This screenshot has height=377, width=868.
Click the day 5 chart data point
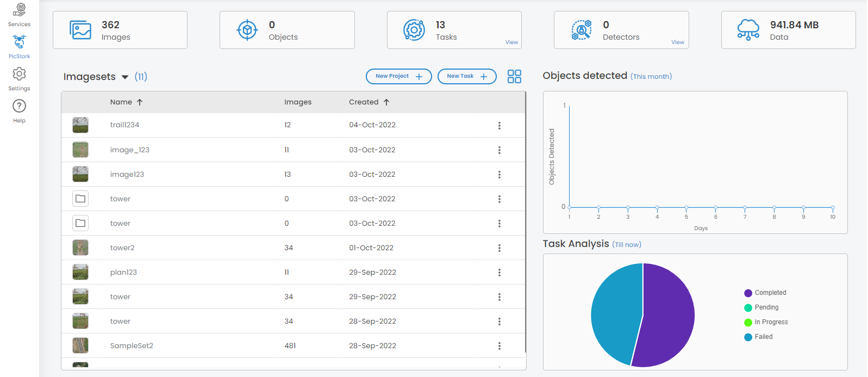pos(686,207)
